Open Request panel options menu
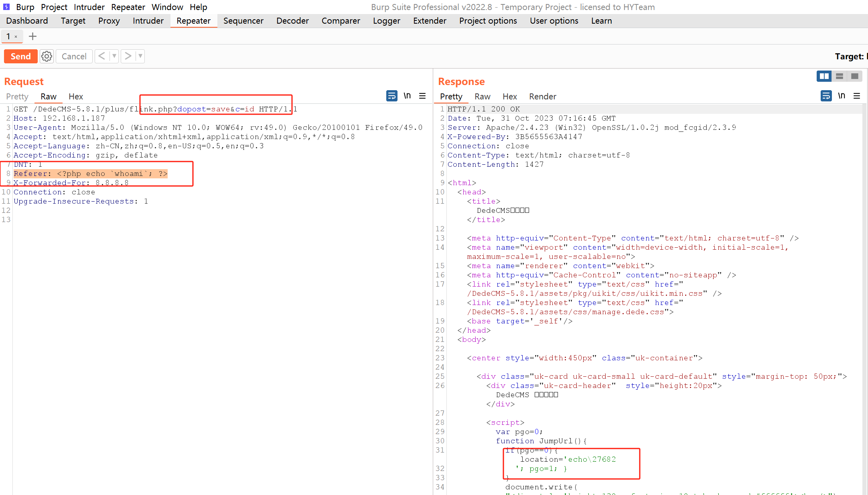 [422, 96]
